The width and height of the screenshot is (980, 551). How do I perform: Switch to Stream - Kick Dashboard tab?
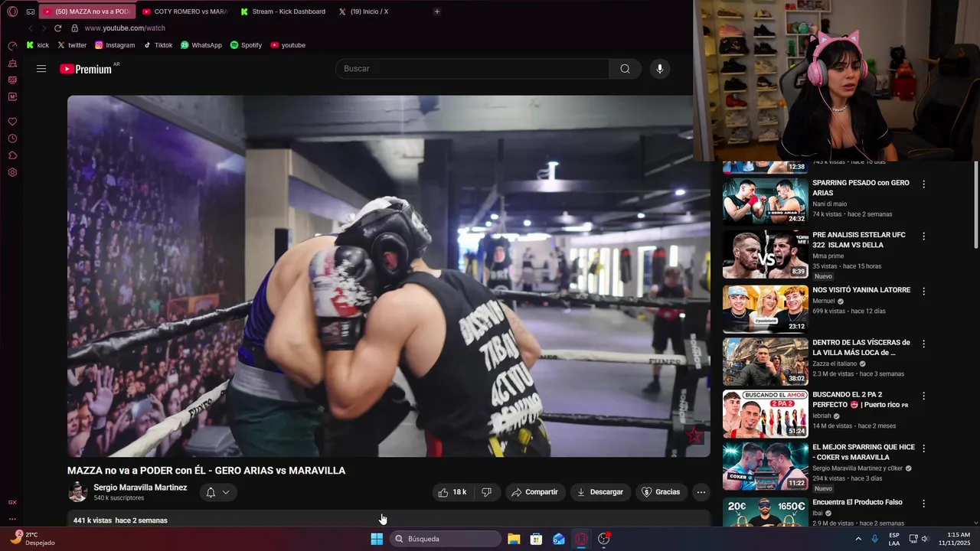click(283, 11)
